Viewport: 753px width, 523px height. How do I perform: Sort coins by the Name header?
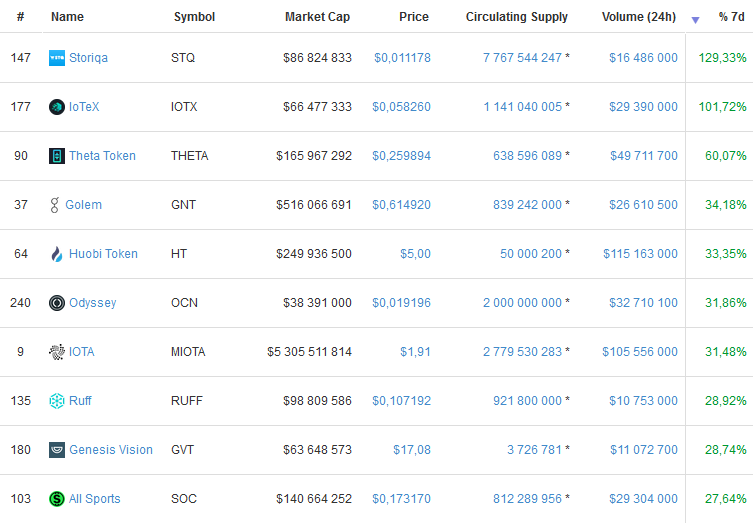[67, 17]
